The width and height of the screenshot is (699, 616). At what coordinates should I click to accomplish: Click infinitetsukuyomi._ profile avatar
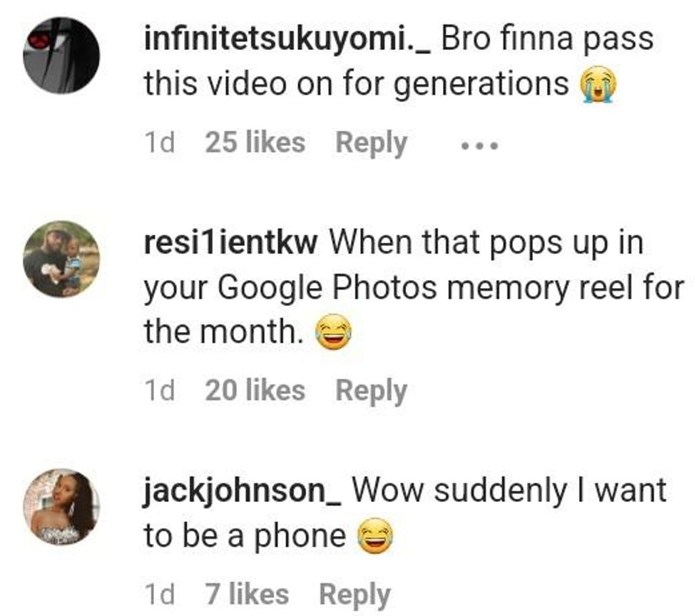(x=61, y=56)
